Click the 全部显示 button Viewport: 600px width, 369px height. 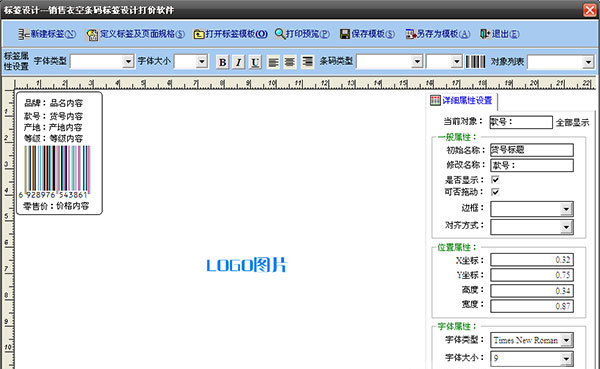572,122
